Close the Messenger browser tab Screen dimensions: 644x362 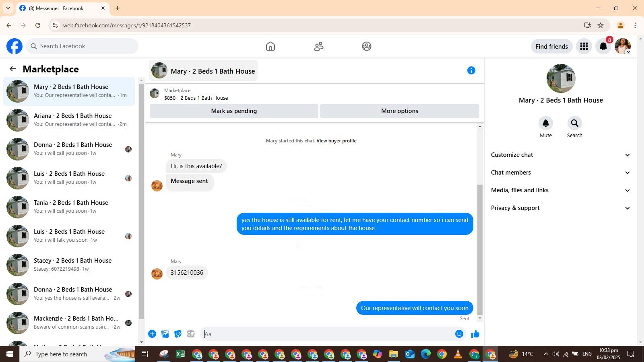coord(103,8)
